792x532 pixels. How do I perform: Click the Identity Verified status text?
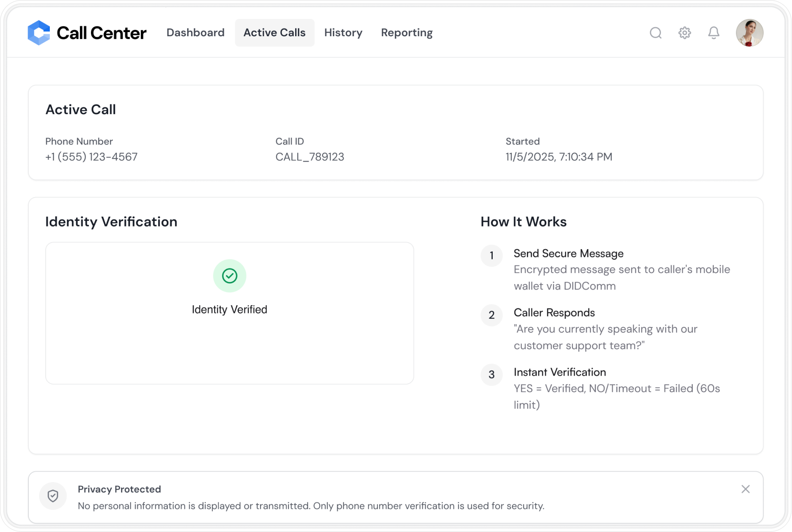click(229, 309)
